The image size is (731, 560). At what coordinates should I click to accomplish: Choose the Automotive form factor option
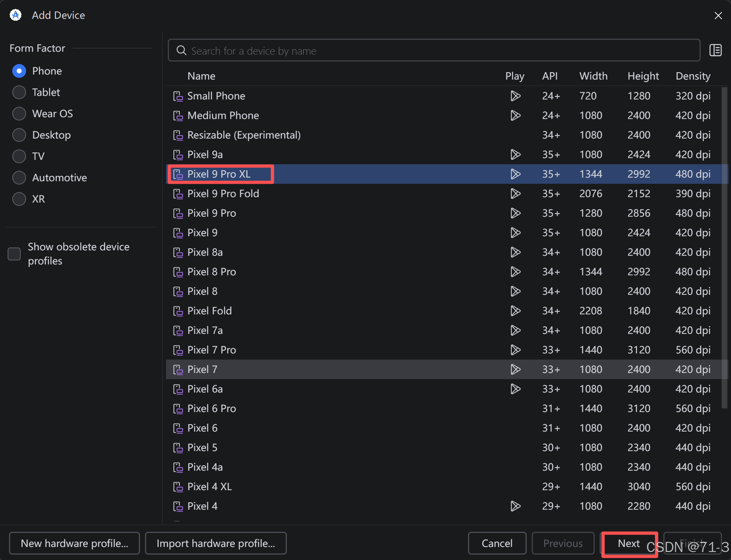pos(19,178)
